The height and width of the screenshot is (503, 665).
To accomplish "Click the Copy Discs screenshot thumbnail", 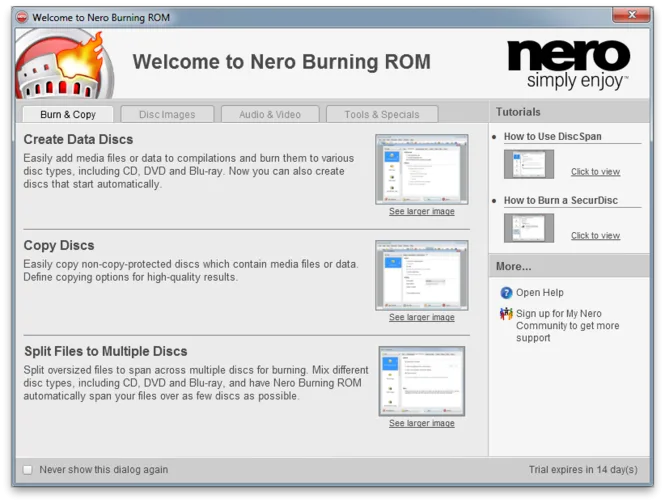I will click(422, 275).
